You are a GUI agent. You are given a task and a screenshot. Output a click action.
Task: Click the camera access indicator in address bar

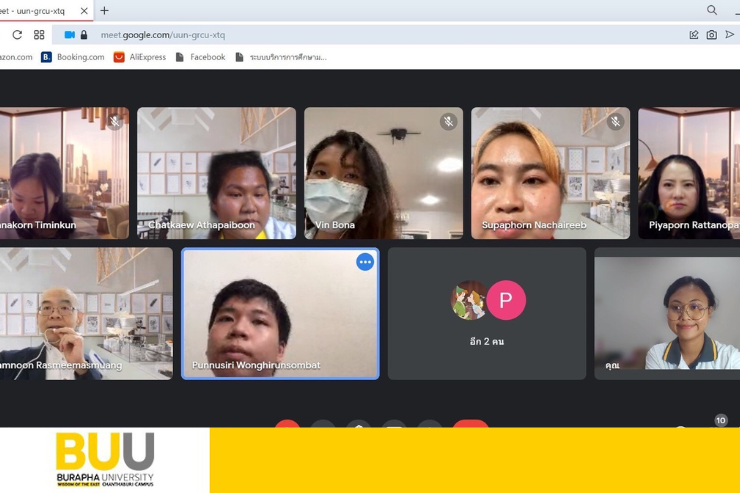pyautogui.click(x=70, y=34)
